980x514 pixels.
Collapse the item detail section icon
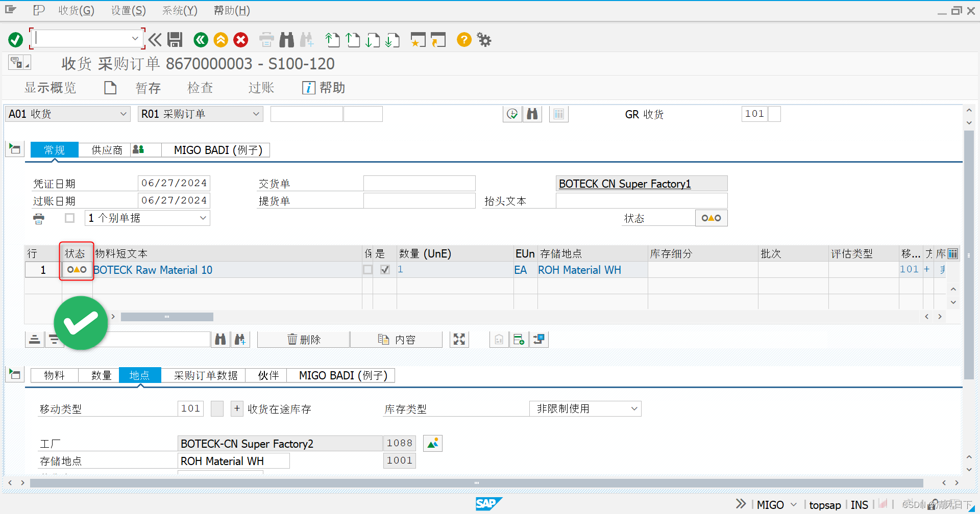pos(14,375)
